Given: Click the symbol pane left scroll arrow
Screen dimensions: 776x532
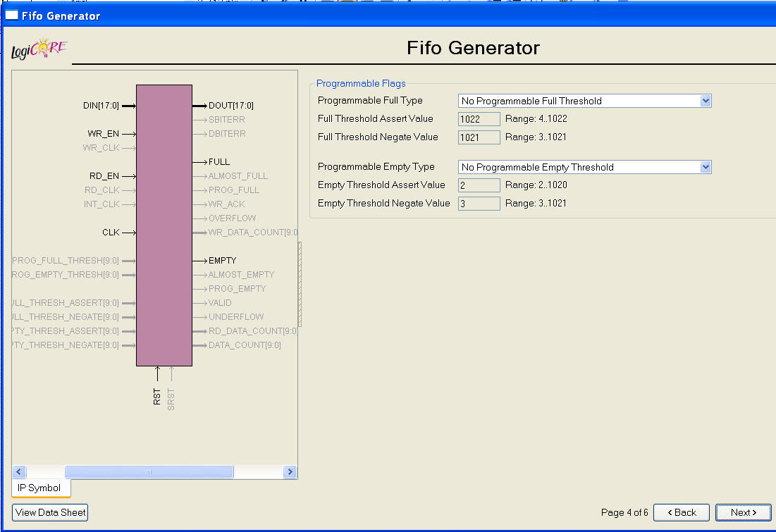Looking at the screenshot, I should click(19, 472).
